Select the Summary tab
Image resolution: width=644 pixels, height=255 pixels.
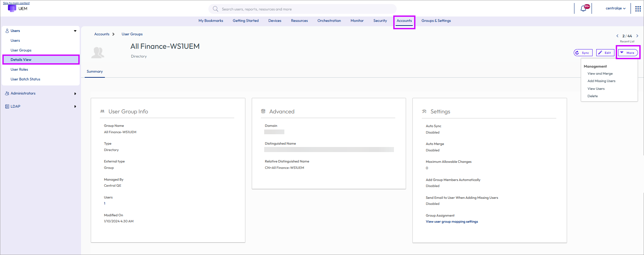pos(94,72)
